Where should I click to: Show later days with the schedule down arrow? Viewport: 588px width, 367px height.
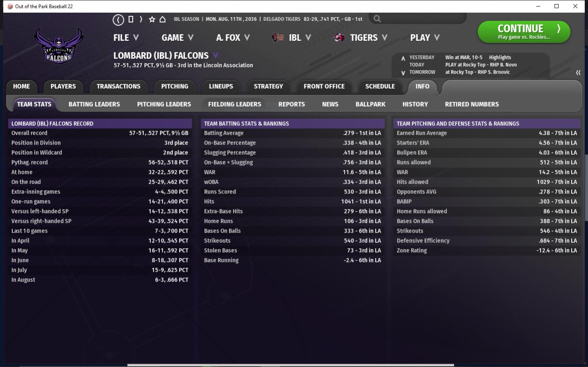[403, 73]
